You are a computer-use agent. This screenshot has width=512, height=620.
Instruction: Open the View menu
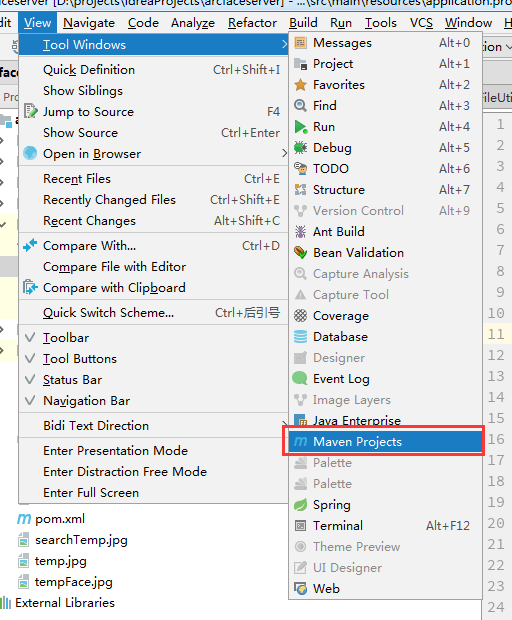(x=37, y=23)
